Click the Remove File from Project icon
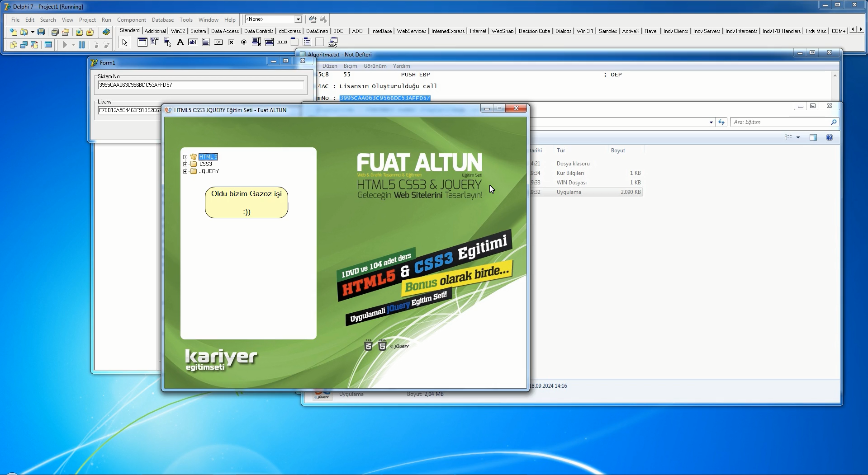This screenshot has width=868, height=475. pos(90,32)
